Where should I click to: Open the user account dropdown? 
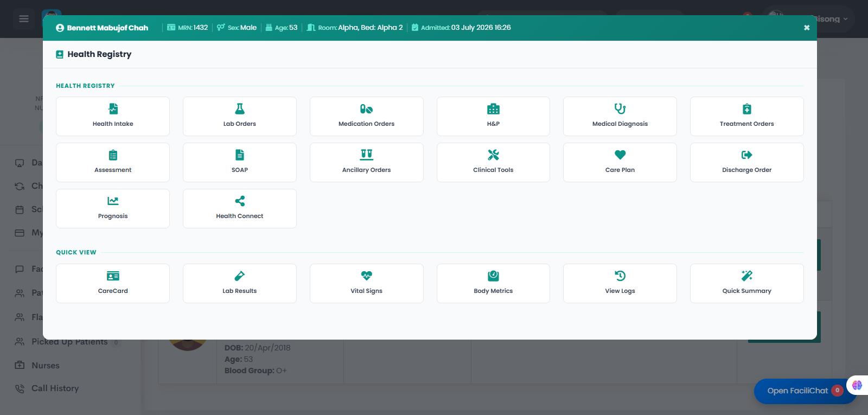(x=808, y=19)
